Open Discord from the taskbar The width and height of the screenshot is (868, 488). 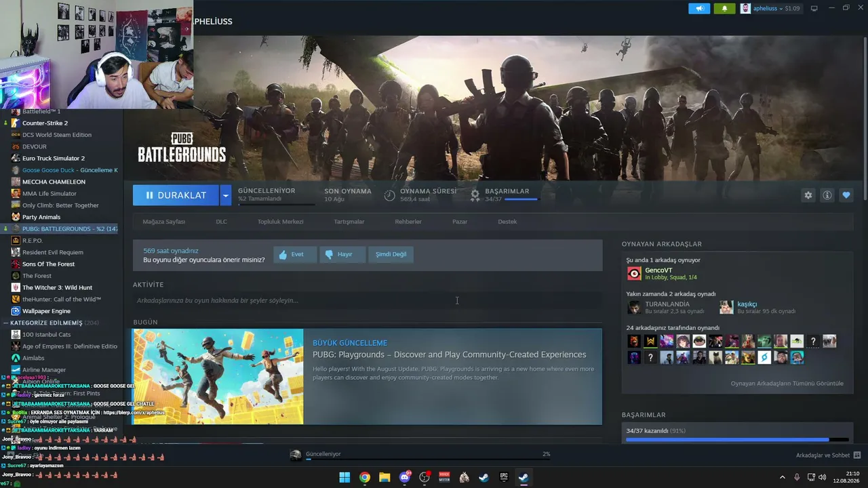[x=405, y=477]
